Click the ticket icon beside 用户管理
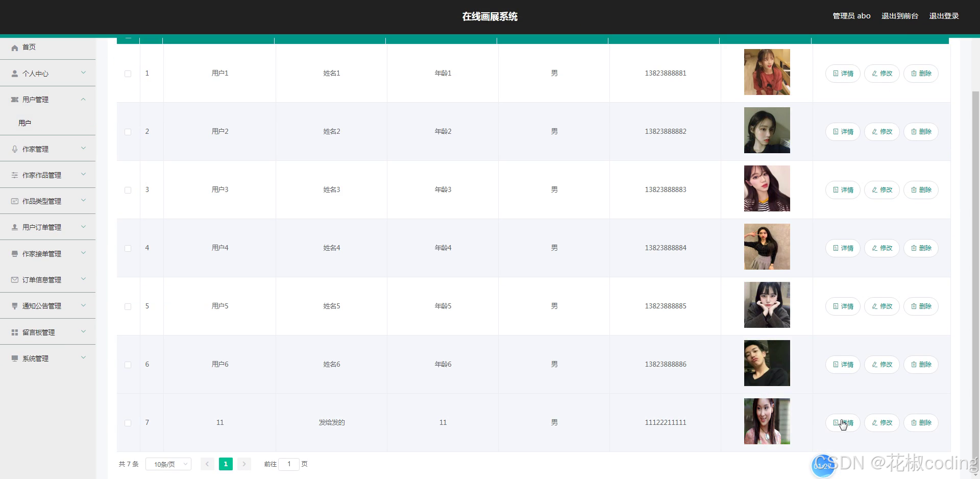This screenshot has height=479, width=980. pyautogui.click(x=15, y=100)
